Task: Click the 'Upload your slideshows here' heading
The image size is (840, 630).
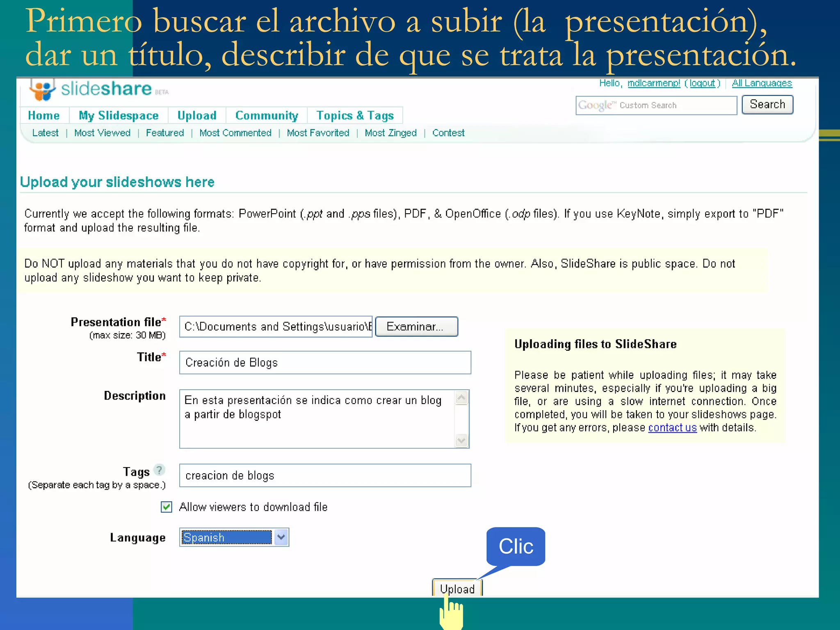Action: click(x=117, y=182)
